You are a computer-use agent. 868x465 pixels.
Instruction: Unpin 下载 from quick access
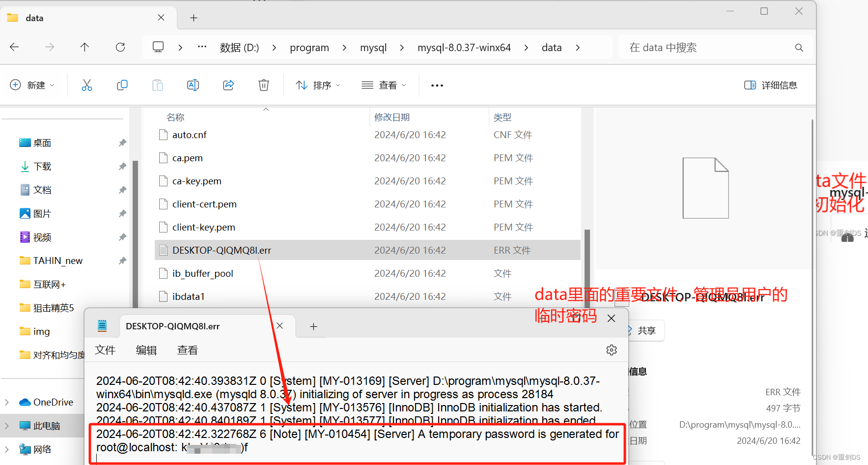[x=122, y=167]
